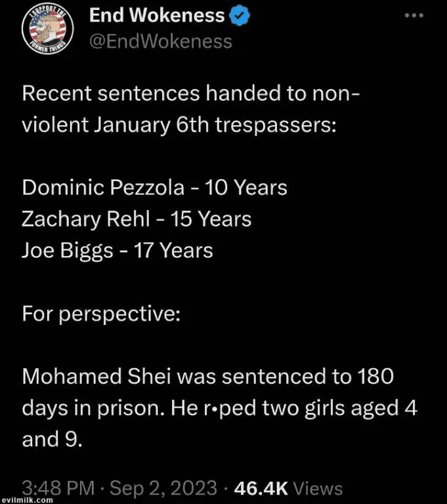
Task: Open the three-dot more options menu
Action: click(414, 14)
